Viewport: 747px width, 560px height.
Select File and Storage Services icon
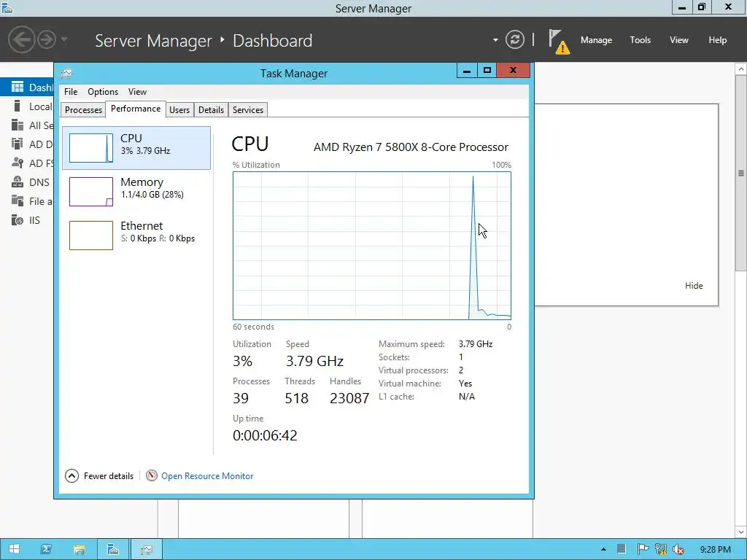click(18, 201)
